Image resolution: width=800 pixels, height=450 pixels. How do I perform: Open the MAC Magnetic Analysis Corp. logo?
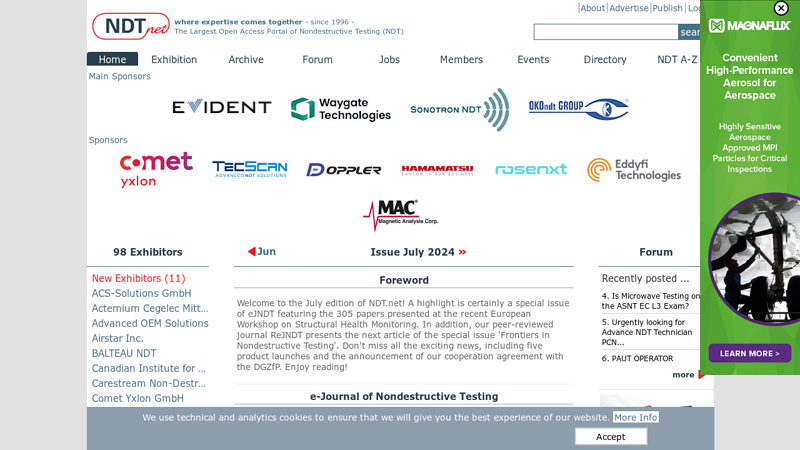[x=401, y=215]
